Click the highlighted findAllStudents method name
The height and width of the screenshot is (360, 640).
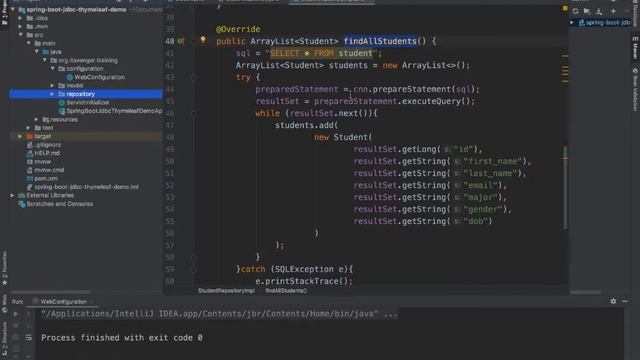(x=380, y=41)
